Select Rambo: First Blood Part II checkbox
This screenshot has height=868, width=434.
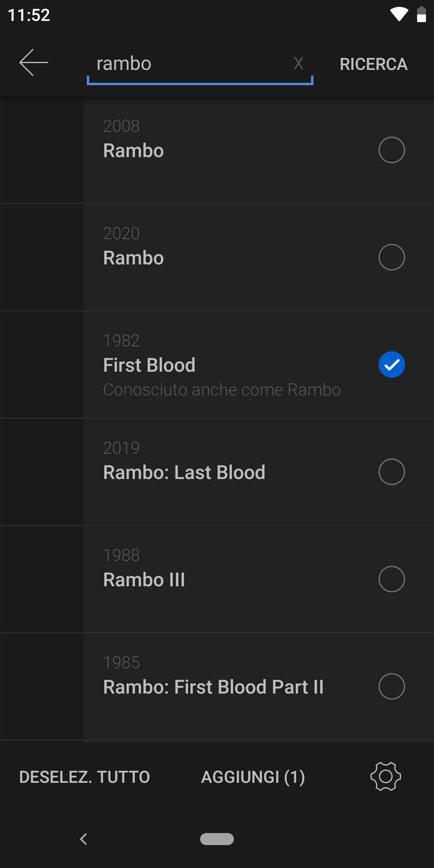(x=391, y=686)
